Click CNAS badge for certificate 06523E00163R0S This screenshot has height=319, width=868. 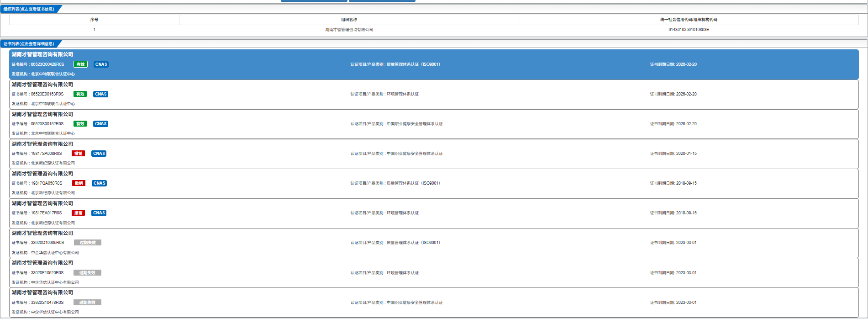coord(100,94)
